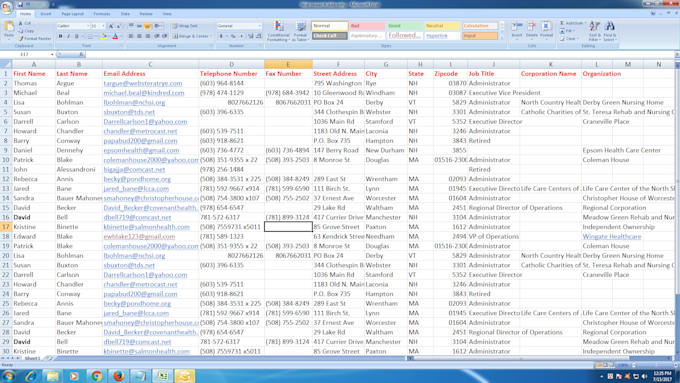Expand the cell styles gallery
The width and height of the screenshot is (680, 383).
[502, 38]
